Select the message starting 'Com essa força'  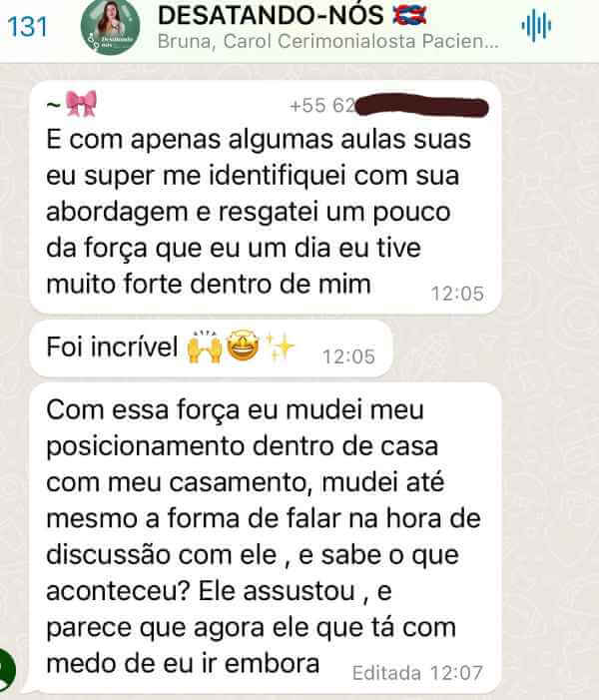(266, 537)
